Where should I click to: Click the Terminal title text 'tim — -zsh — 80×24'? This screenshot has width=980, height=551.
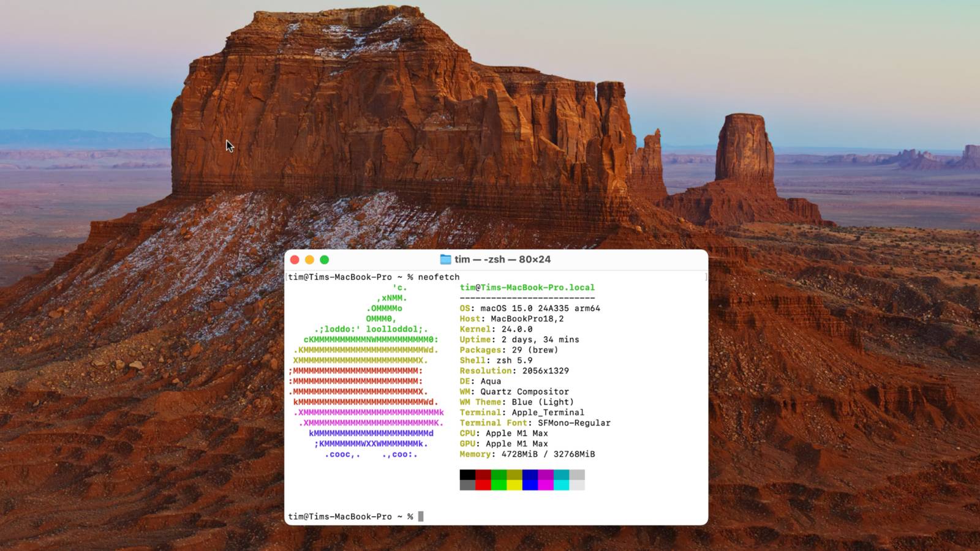pos(502,260)
